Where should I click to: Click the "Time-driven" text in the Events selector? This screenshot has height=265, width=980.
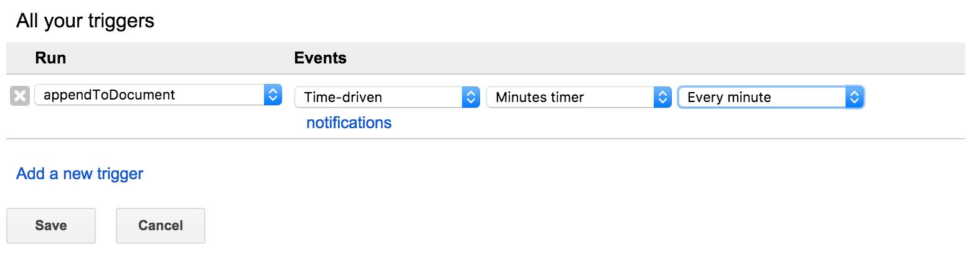[x=343, y=97]
